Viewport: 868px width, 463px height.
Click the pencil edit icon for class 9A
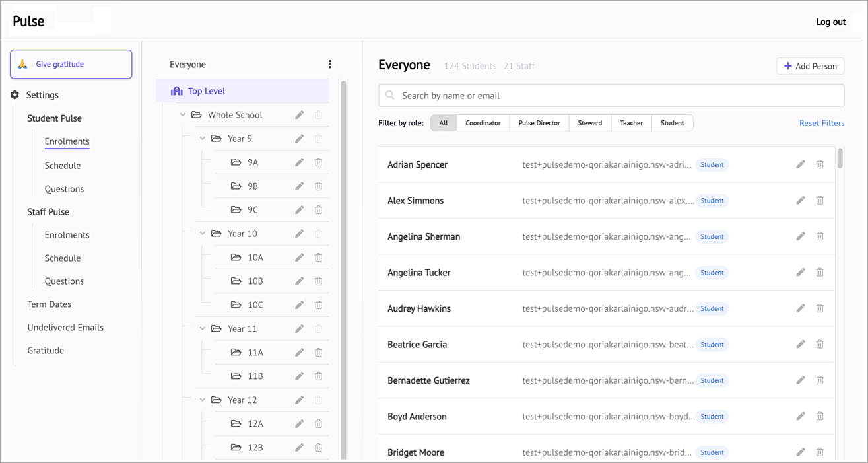[300, 162]
